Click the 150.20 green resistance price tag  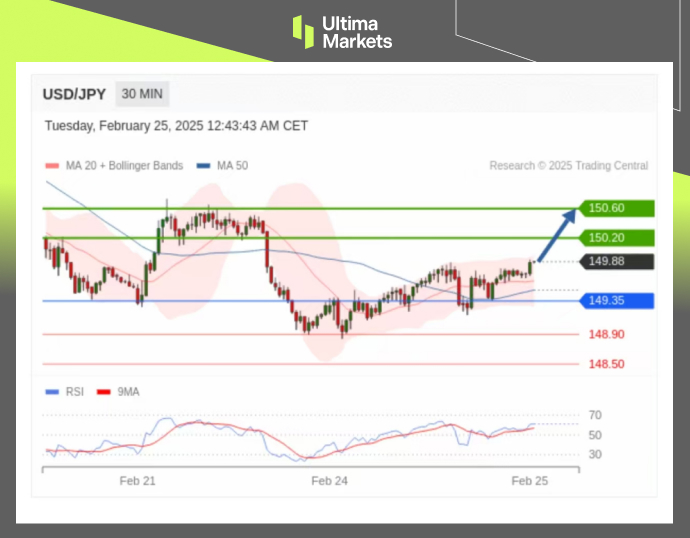(x=619, y=238)
